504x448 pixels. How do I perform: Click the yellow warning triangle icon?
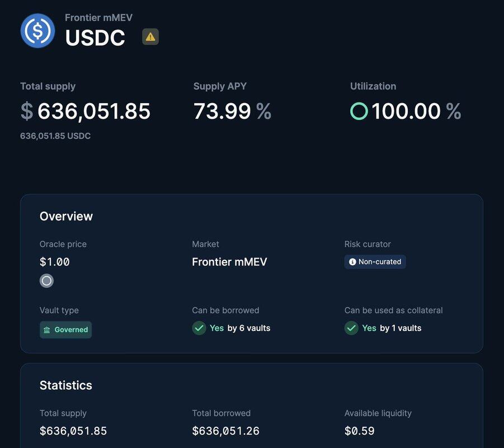tap(150, 37)
